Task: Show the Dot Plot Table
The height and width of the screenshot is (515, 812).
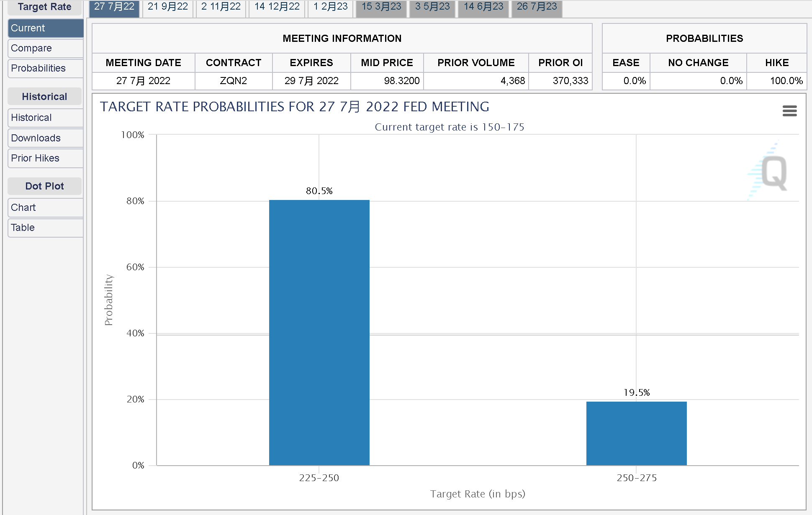Action: click(46, 228)
